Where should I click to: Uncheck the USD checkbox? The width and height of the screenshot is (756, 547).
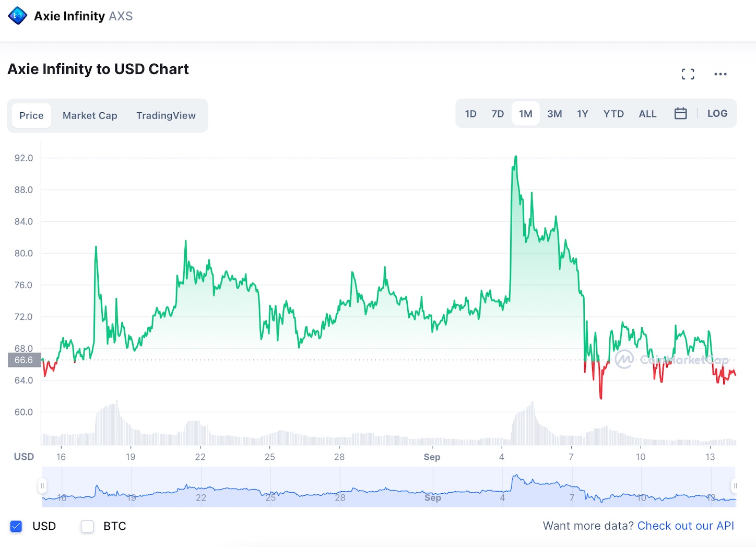[16, 526]
